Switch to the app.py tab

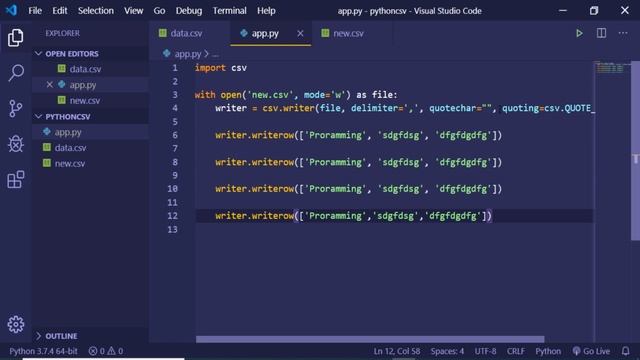(265, 33)
